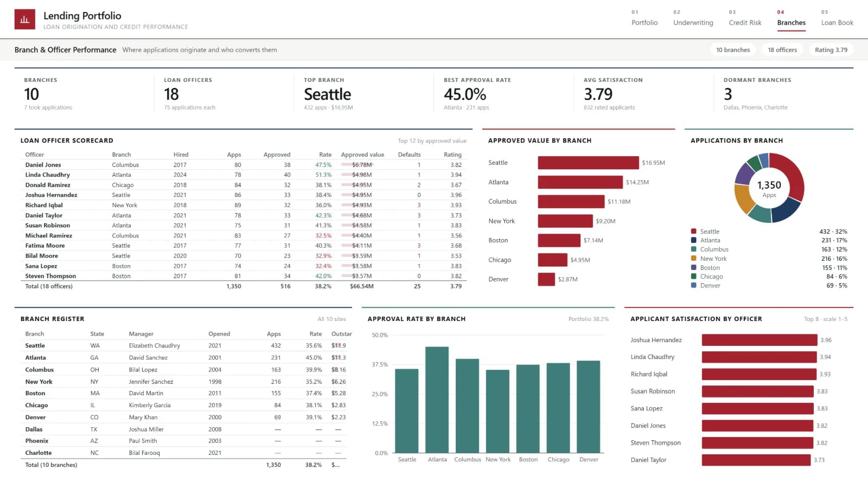Viewport: 868px width, 488px height.
Task: Click New York column in Approval Rate chart
Action: tap(497, 411)
